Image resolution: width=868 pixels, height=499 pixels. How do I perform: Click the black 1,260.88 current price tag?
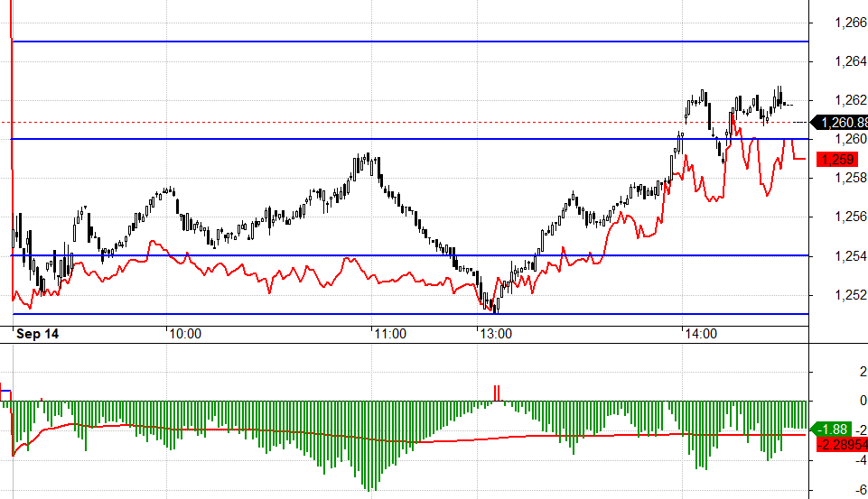tap(842, 122)
